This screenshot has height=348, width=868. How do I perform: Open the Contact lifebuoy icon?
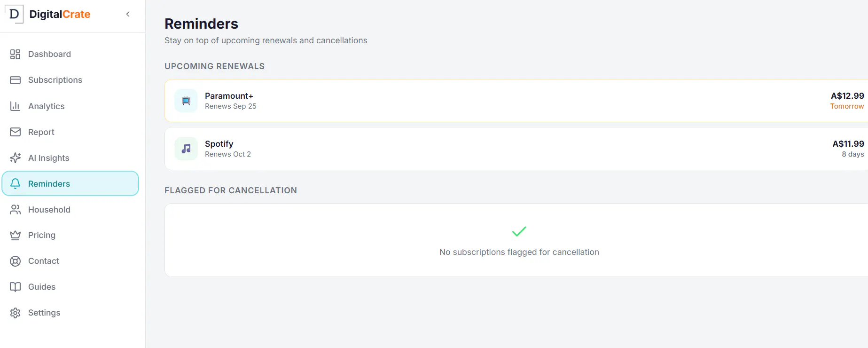(x=15, y=261)
